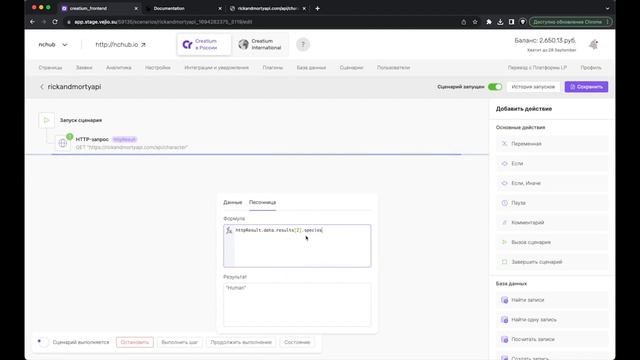640x360 pixels.
Task: Click the Баланс: 2,650.13 руб. text
Action: coord(545,41)
